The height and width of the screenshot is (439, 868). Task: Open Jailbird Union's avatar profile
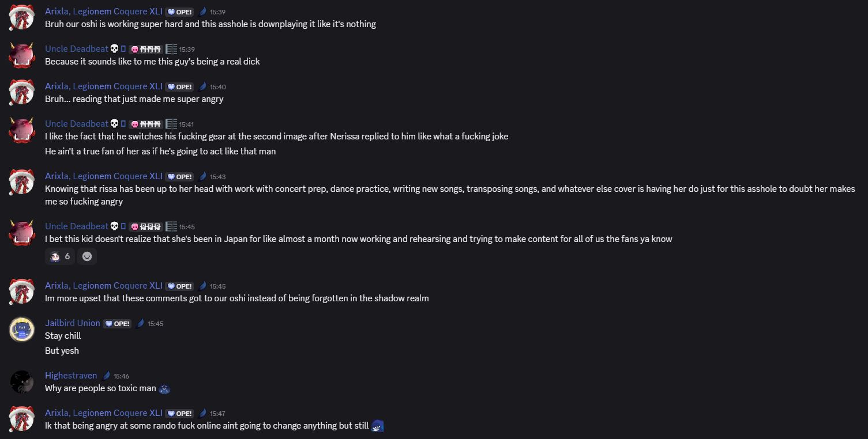tap(22, 330)
